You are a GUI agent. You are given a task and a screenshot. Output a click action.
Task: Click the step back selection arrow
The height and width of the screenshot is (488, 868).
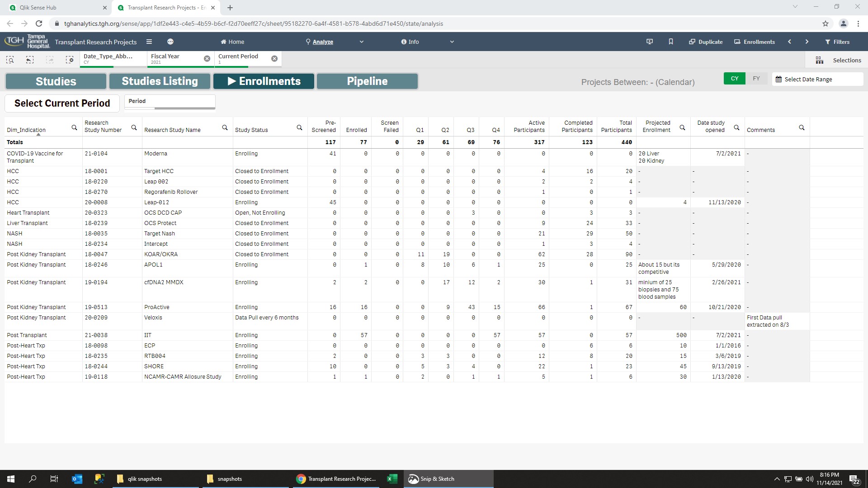(29, 59)
